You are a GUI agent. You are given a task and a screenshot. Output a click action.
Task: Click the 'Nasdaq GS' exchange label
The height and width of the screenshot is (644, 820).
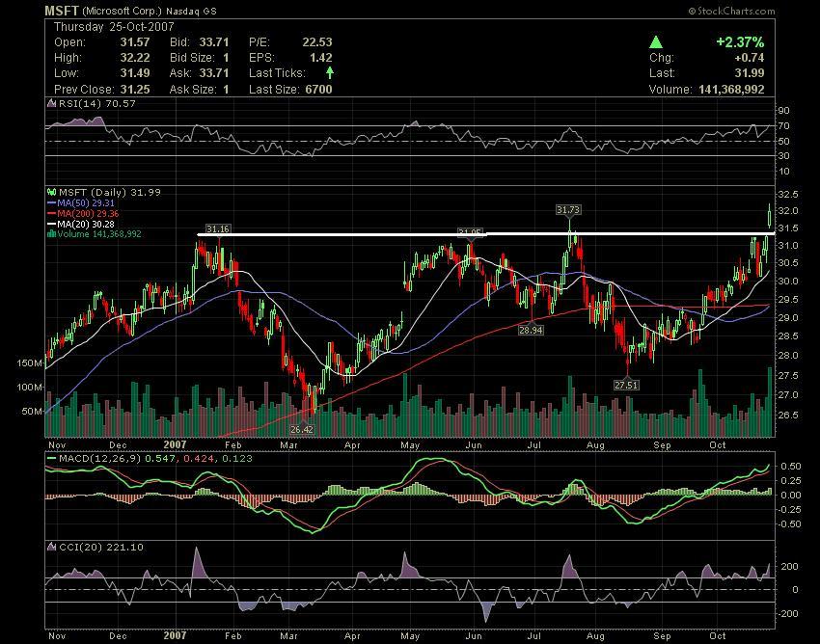coord(191,11)
